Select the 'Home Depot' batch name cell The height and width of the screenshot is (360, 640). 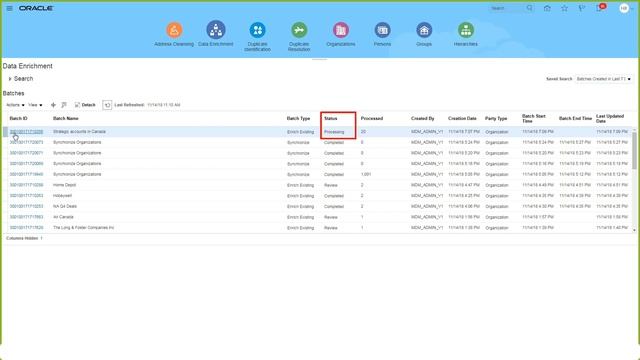point(64,185)
